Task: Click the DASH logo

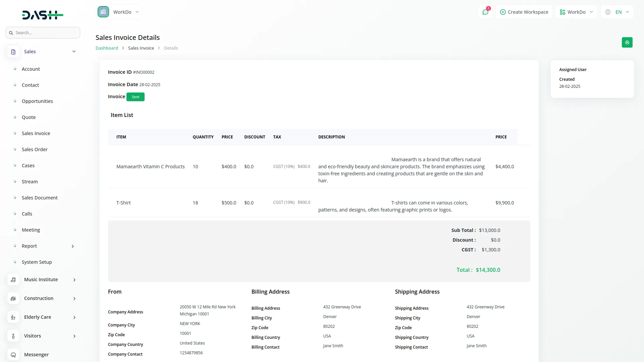Action: (x=43, y=15)
